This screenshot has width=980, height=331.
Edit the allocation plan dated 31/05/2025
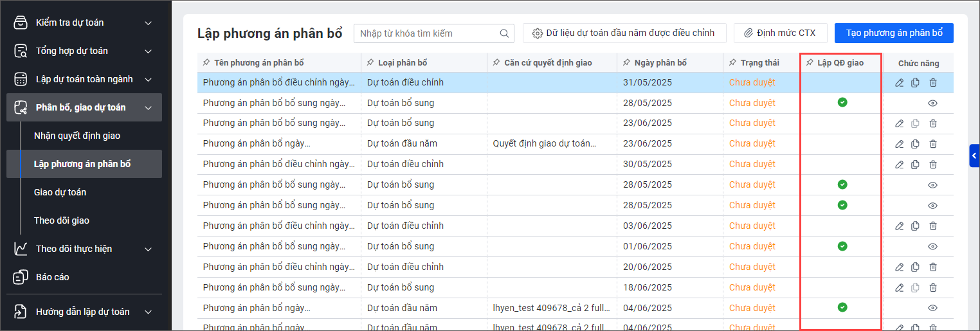point(899,82)
